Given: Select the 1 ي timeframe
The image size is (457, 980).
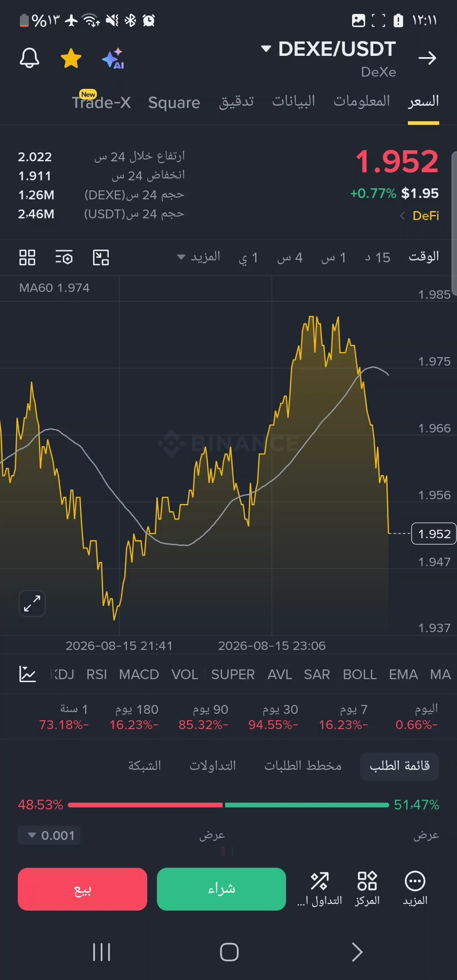Looking at the screenshot, I should [x=248, y=257].
